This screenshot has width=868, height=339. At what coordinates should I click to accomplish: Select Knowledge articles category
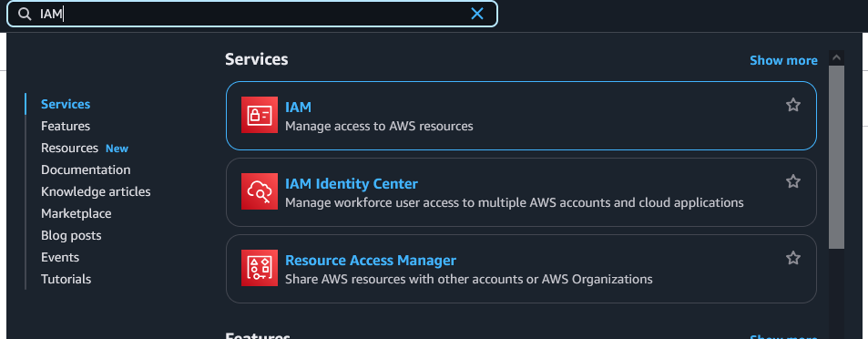coord(96,191)
